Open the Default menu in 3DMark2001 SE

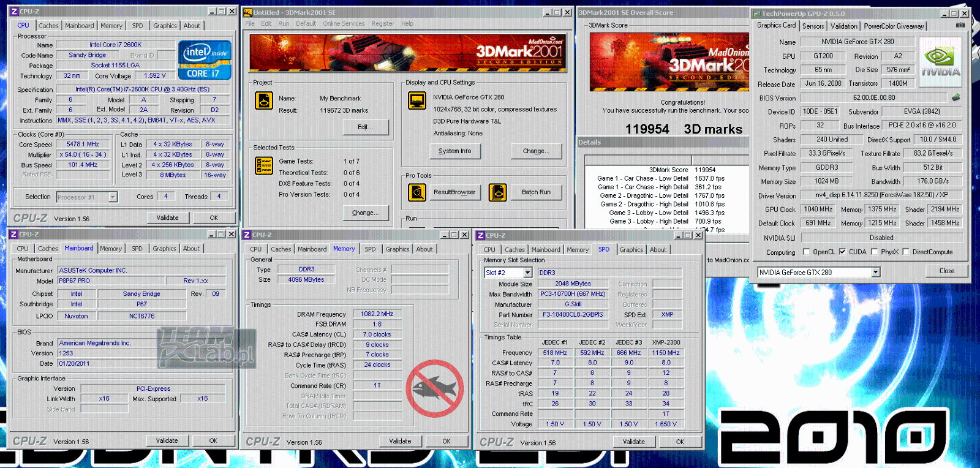(306, 24)
